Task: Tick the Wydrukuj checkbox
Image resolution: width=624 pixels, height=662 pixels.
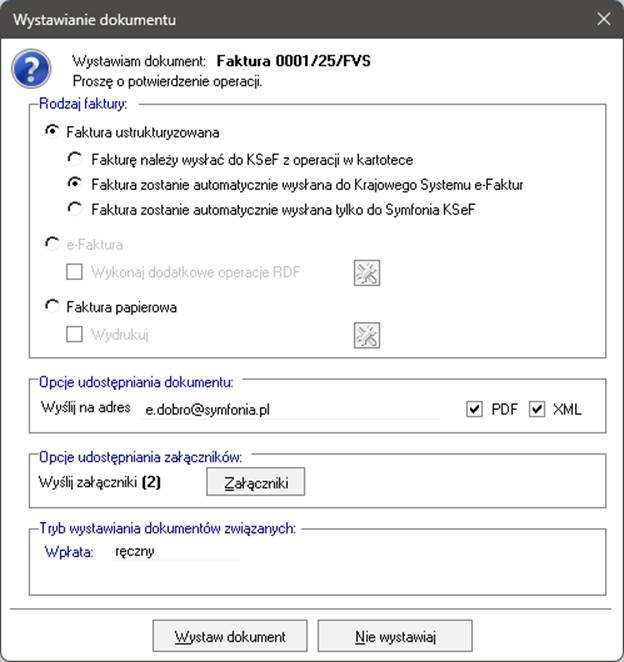Action: click(x=74, y=335)
